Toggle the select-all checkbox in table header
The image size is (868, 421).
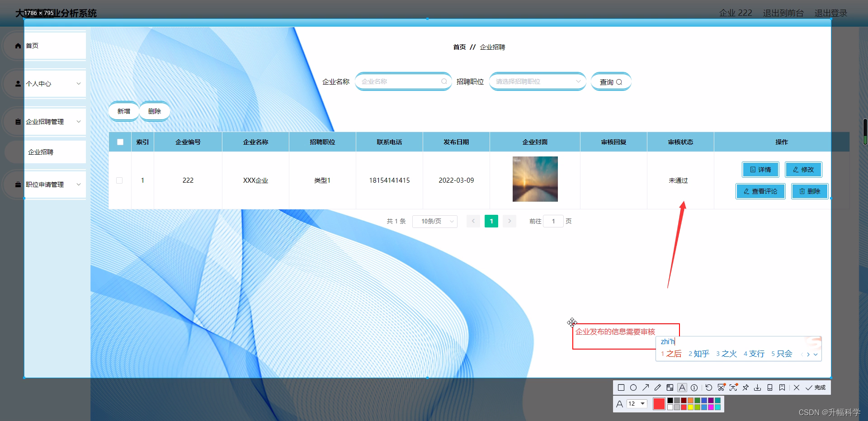120,142
